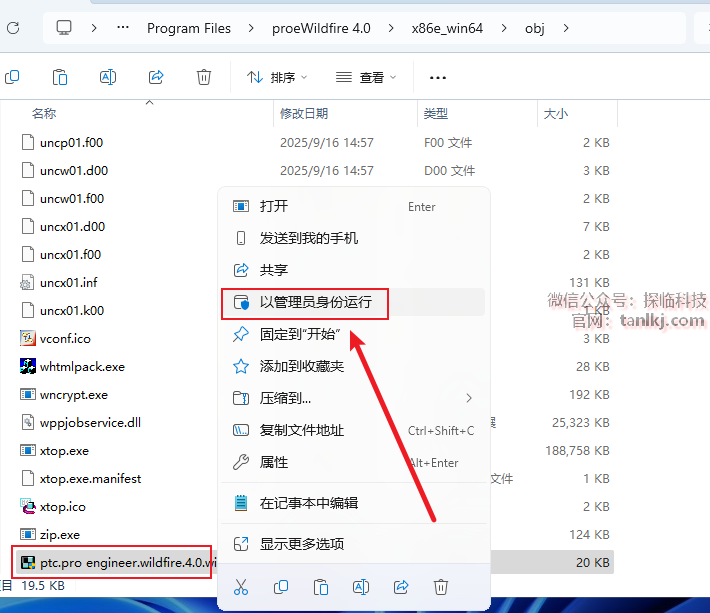The height and width of the screenshot is (613, 710).
Task: Click the whtmlpack.exe file icon
Action: [28, 366]
